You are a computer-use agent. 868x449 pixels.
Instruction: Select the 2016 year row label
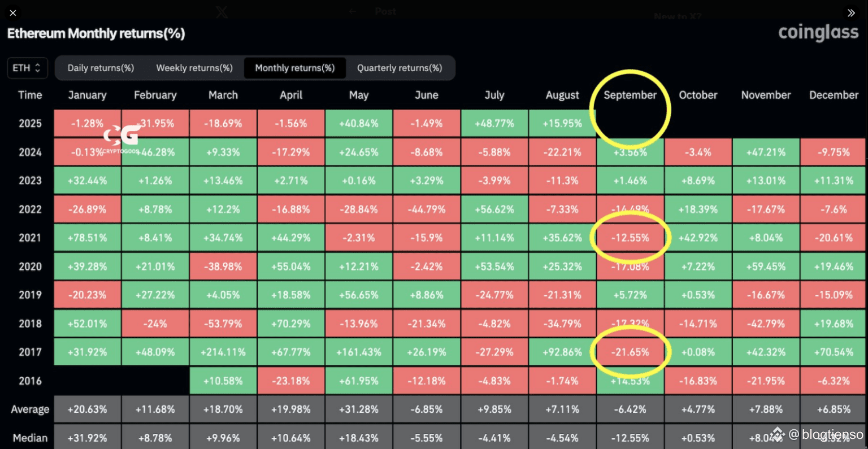[30, 381]
